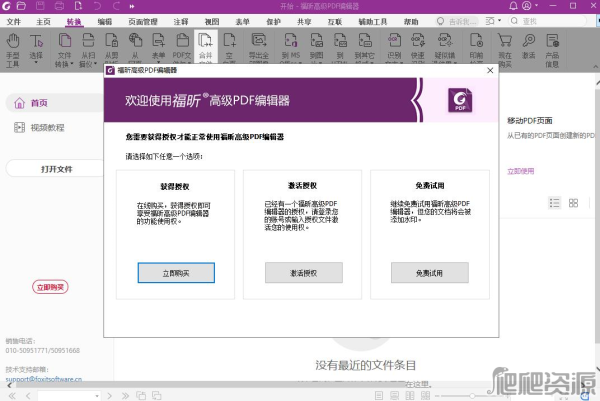Switch to the 注释 (Comment) tab

pyautogui.click(x=181, y=22)
